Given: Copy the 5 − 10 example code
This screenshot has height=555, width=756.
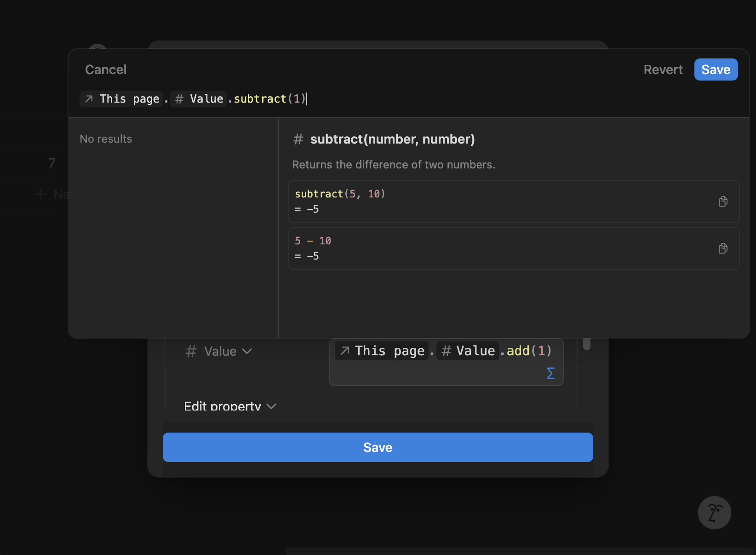Looking at the screenshot, I should tap(723, 248).
